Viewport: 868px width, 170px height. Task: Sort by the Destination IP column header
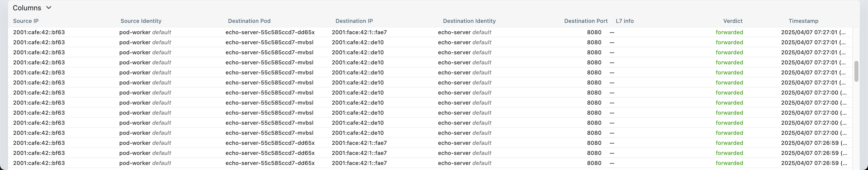pos(354,21)
